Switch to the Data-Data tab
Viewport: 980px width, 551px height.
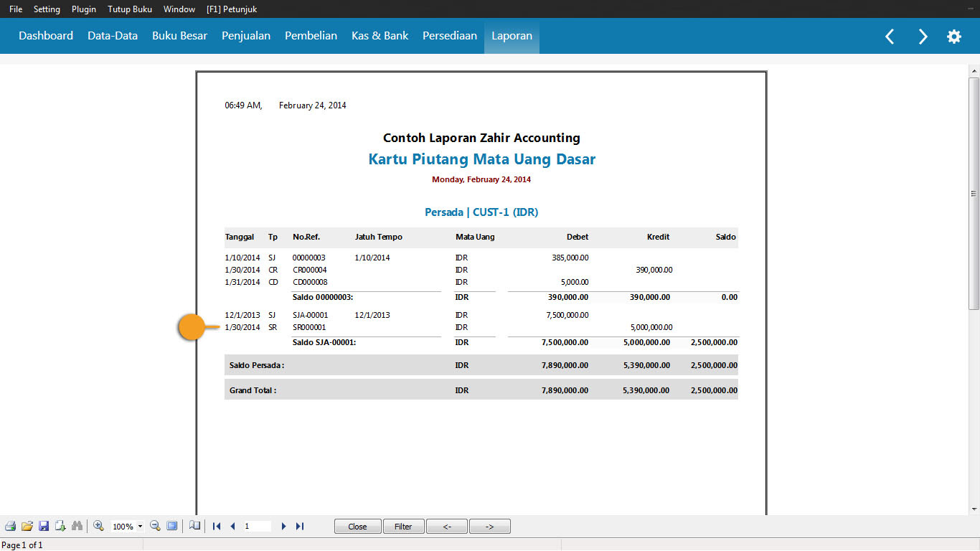tap(113, 36)
